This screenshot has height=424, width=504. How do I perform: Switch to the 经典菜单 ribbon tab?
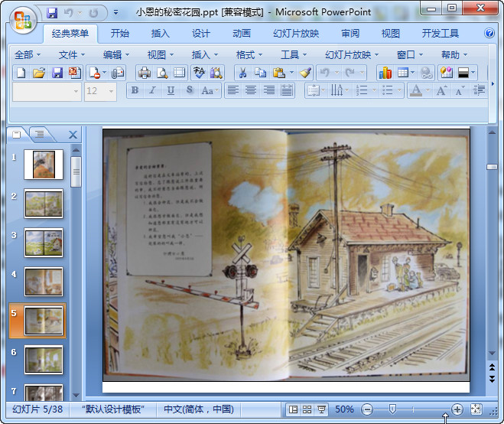pyautogui.click(x=70, y=34)
